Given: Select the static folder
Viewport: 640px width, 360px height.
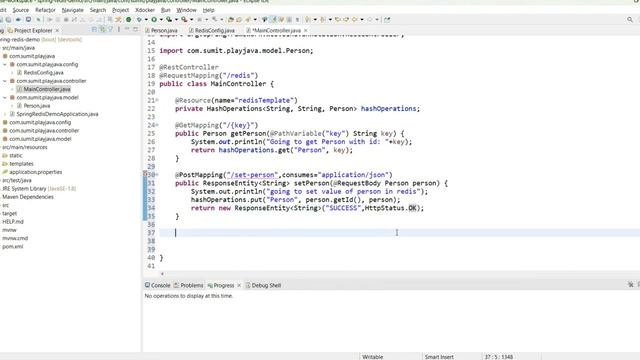Looking at the screenshot, I should pyautogui.click(x=16, y=156).
